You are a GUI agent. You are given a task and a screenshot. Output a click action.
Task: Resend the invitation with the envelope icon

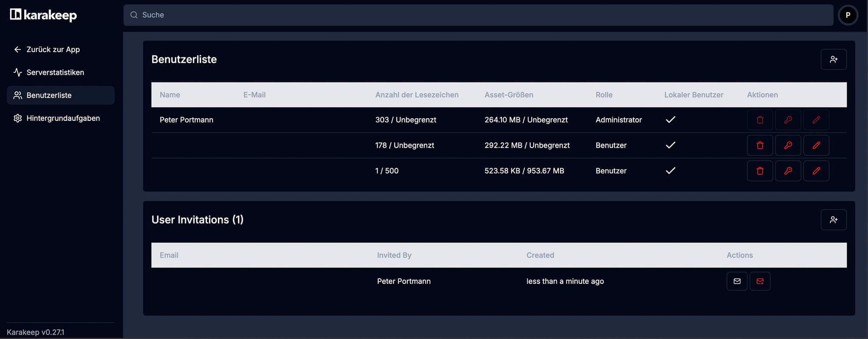[x=736, y=281]
